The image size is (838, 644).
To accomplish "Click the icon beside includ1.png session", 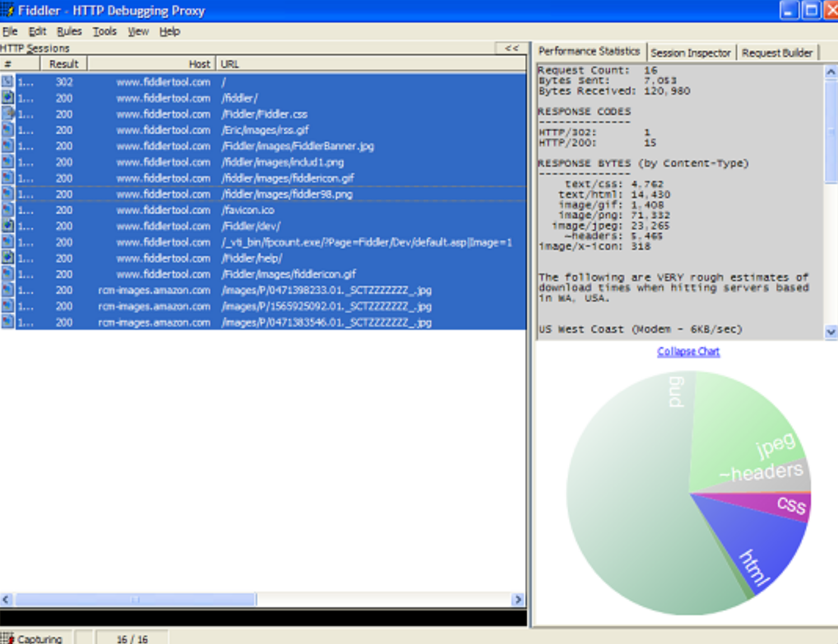I will pos(8,162).
